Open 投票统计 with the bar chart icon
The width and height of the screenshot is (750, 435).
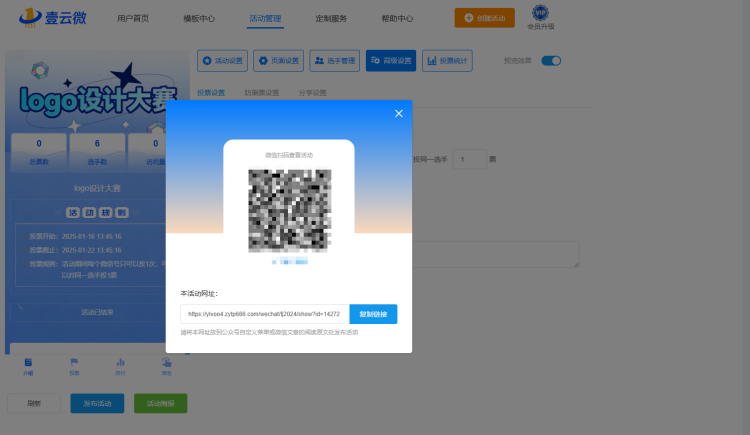[x=447, y=61]
